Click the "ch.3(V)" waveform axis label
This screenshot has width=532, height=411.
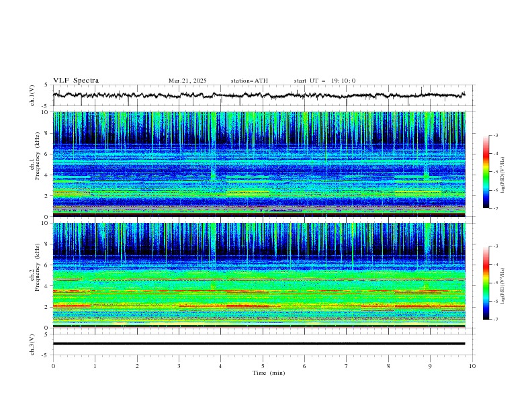(32, 345)
